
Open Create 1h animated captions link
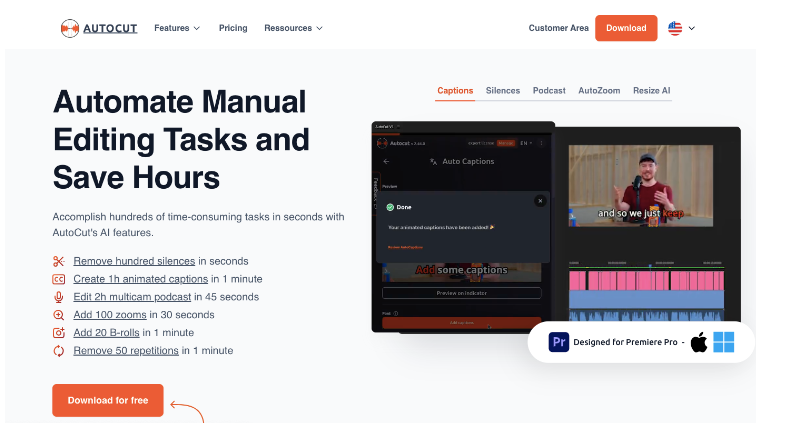pos(140,279)
